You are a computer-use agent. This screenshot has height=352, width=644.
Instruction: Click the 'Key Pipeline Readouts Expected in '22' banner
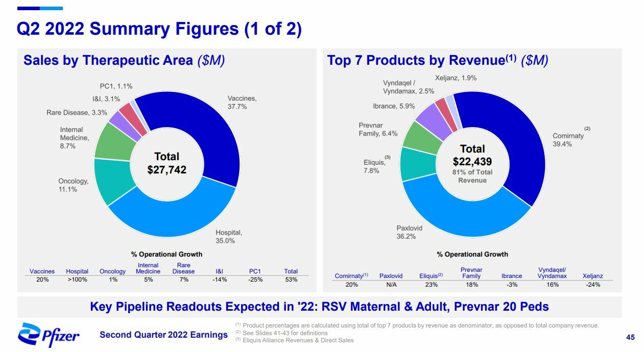tap(320, 307)
